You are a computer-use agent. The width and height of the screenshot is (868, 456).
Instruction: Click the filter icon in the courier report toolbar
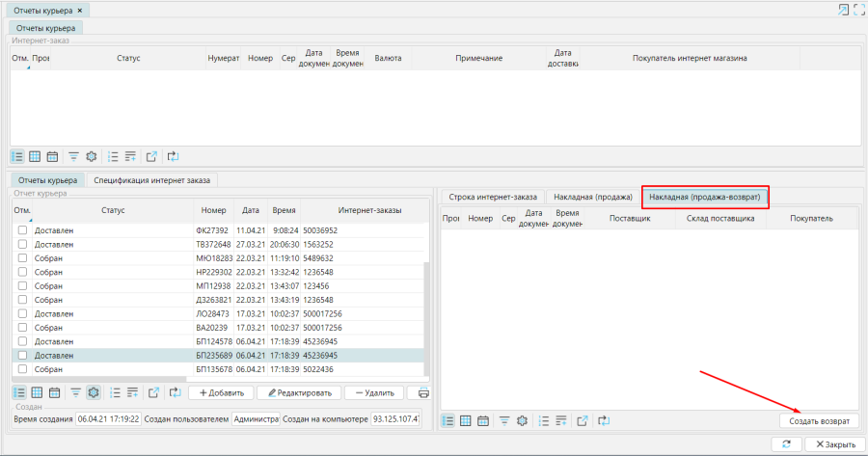pos(74,392)
